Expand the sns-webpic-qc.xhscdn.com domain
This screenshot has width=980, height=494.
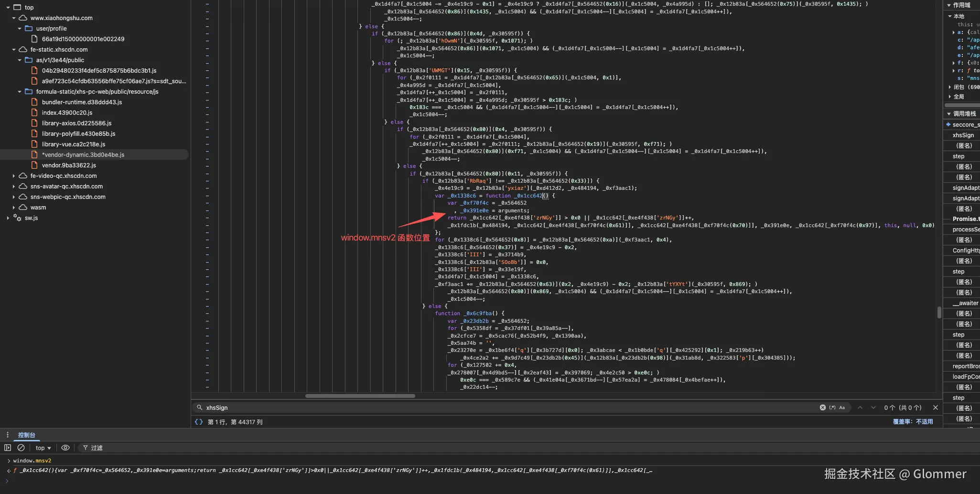pos(14,197)
